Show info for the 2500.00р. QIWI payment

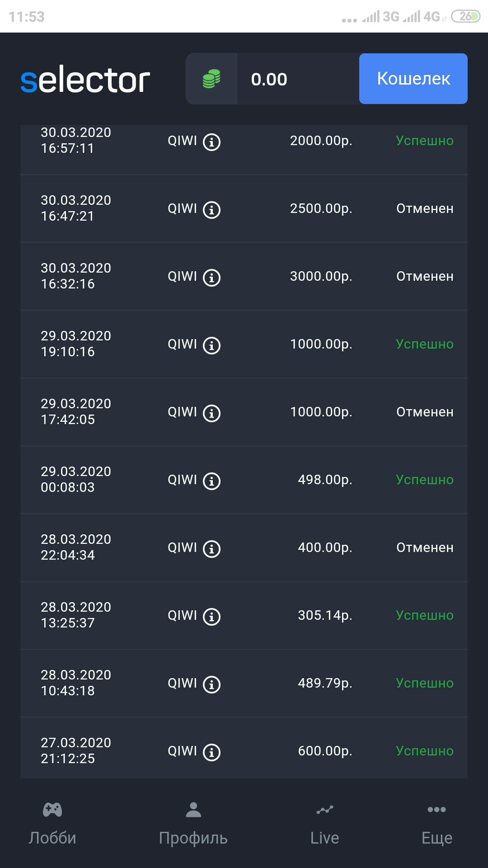tap(211, 210)
